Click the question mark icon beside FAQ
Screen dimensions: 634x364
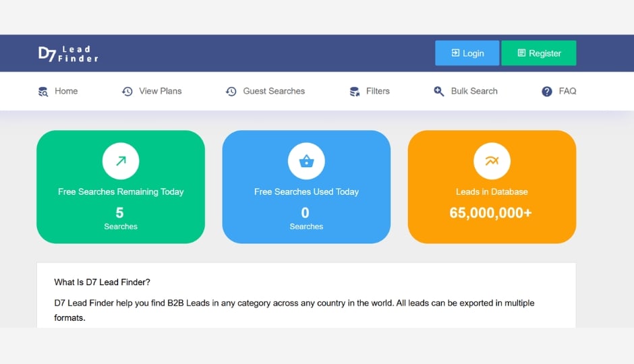click(x=547, y=91)
